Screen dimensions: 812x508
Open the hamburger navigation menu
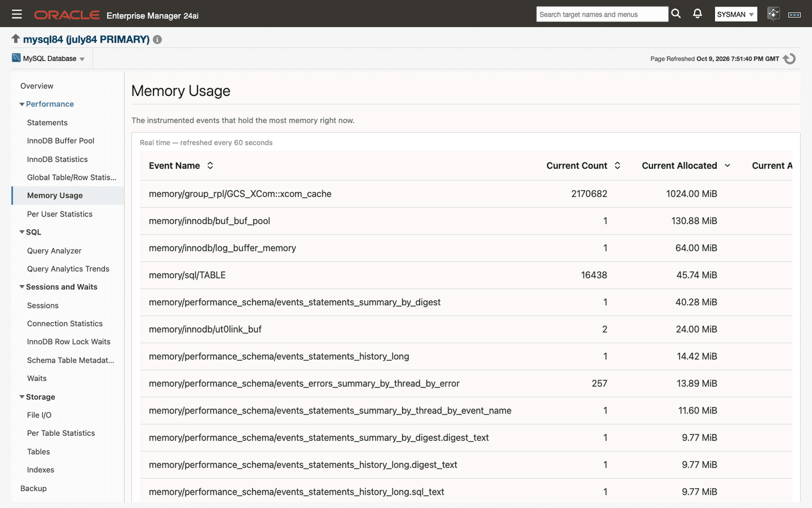(x=17, y=14)
